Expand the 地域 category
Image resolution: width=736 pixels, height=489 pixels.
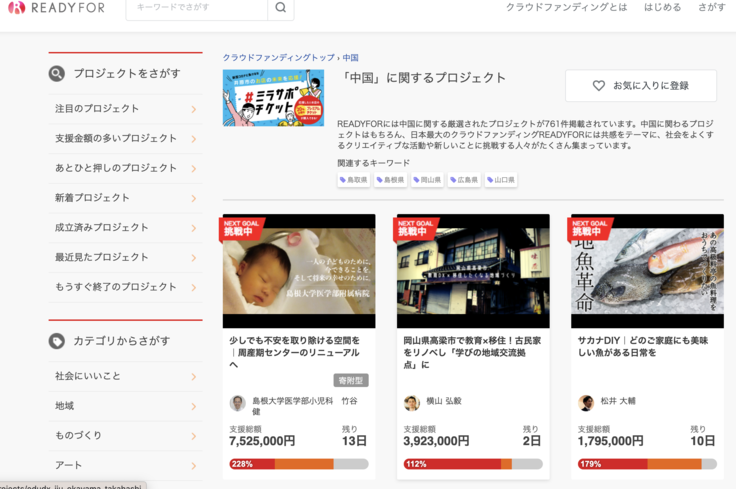(x=193, y=406)
